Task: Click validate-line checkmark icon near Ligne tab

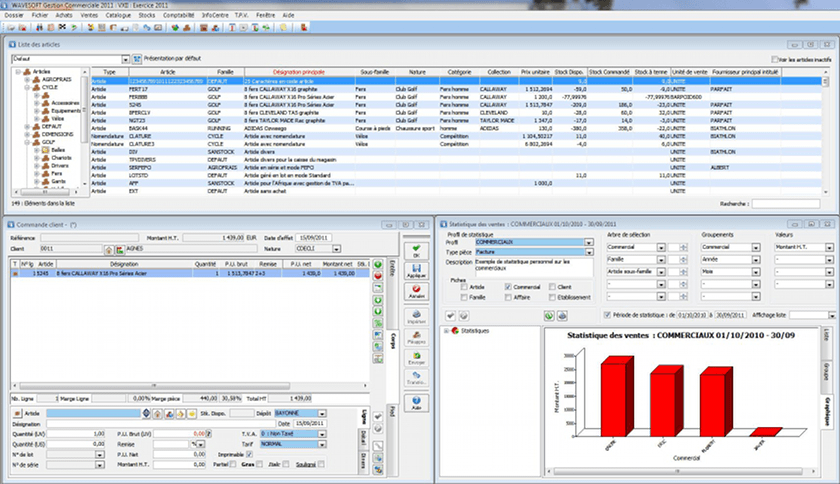Action: pyautogui.click(x=378, y=416)
